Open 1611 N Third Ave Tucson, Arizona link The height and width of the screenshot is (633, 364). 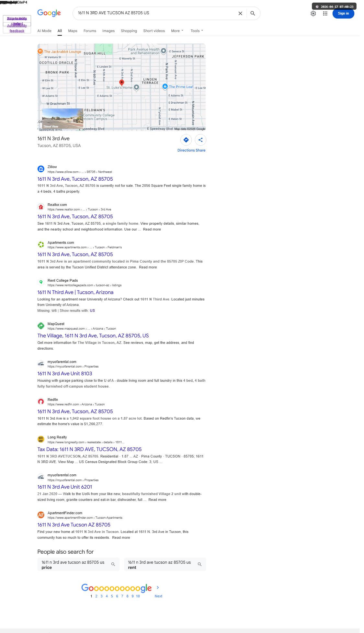point(75,292)
